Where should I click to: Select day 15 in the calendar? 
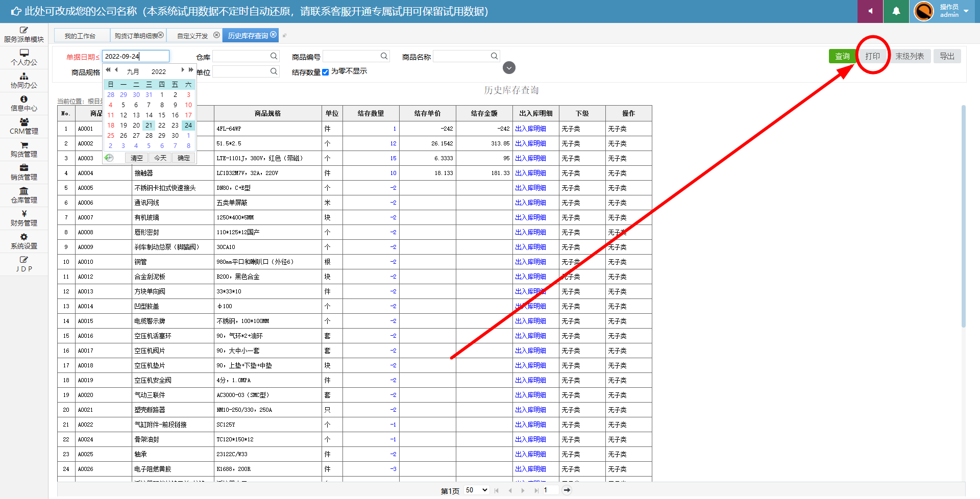[162, 115]
